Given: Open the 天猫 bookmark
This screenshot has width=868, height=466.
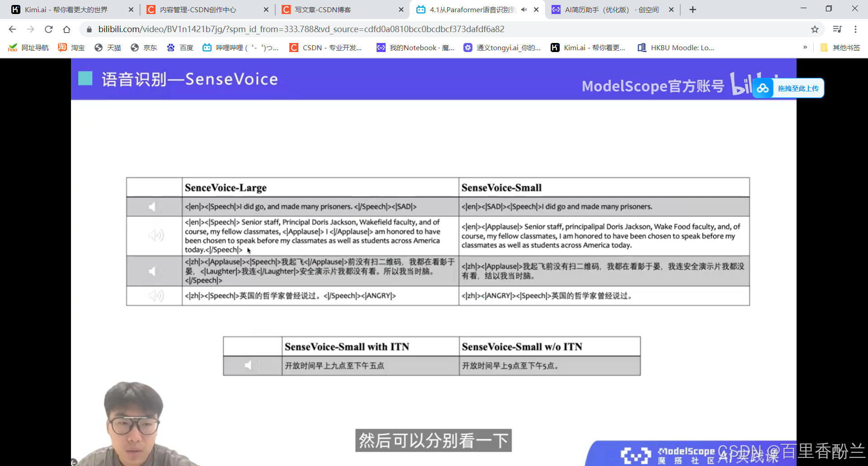Looking at the screenshot, I should click(108, 48).
